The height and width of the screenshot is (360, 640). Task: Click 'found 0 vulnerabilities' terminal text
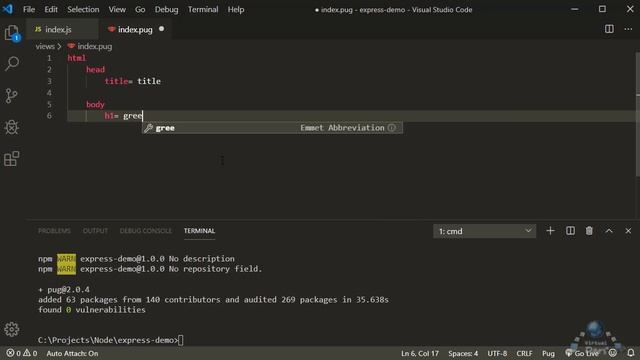[x=92, y=310]
